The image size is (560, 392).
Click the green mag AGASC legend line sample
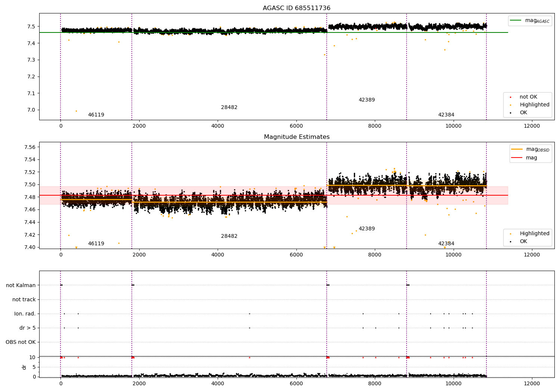coord(516,21)
